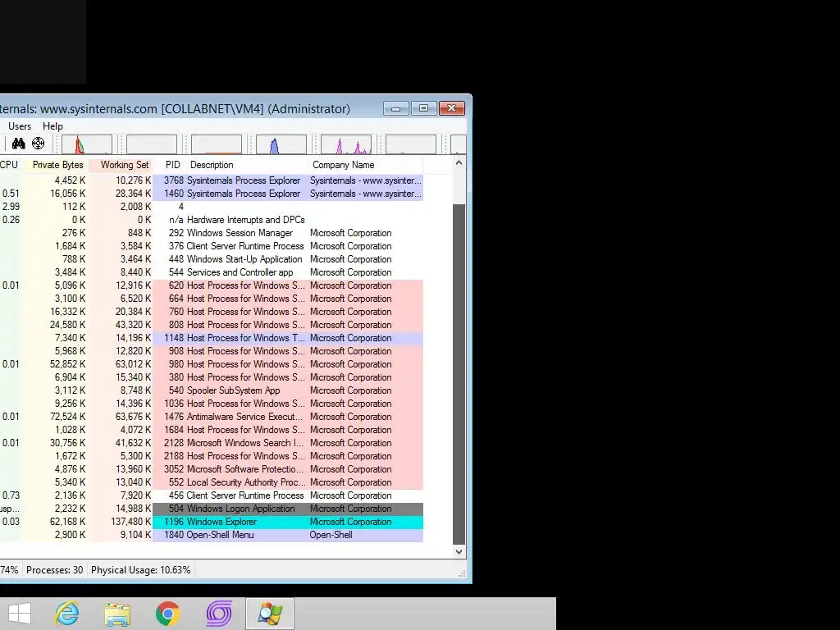Select the Windows Logon Application row

click(x=212, y=509)
